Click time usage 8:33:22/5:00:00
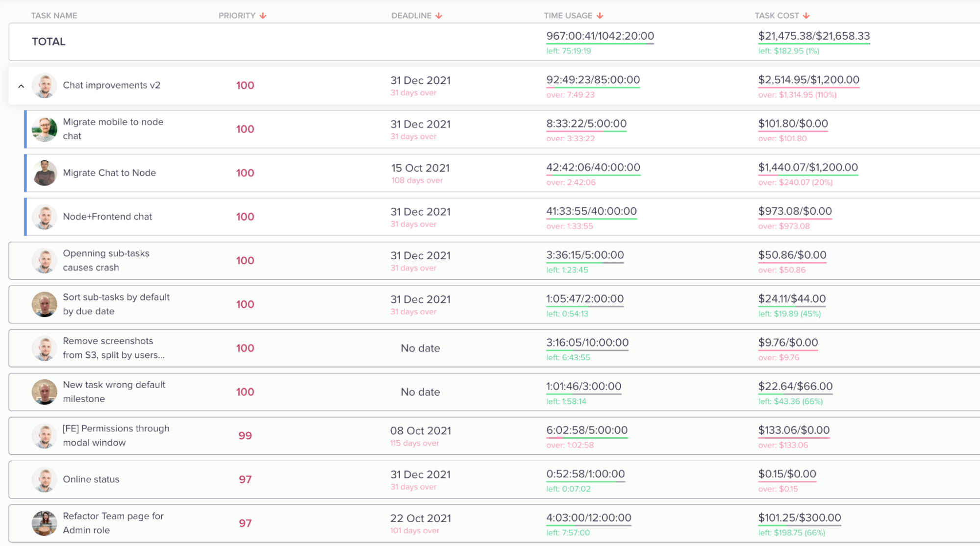Viewport: 980px width, 546px height. point(586,124)
